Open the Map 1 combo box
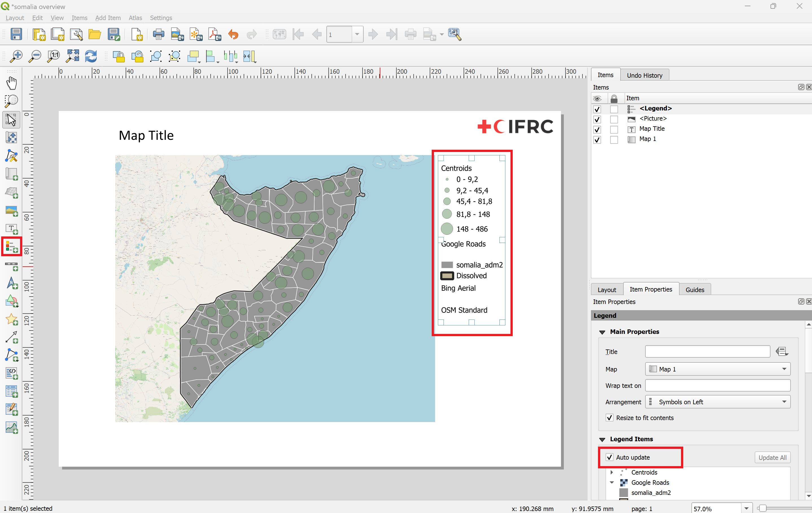The width and height of the screenshot is (812, 513). coord(717,369)
